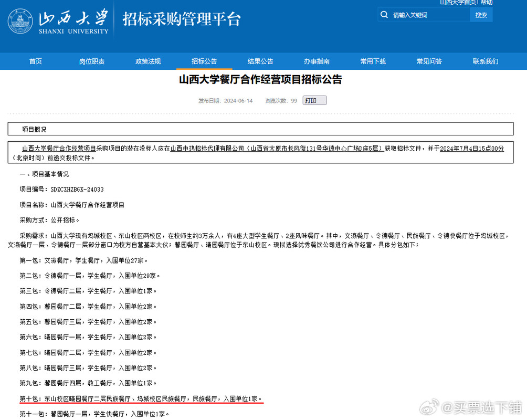Click the 第八包 曦园餐厅三层 line

(88, 368)
